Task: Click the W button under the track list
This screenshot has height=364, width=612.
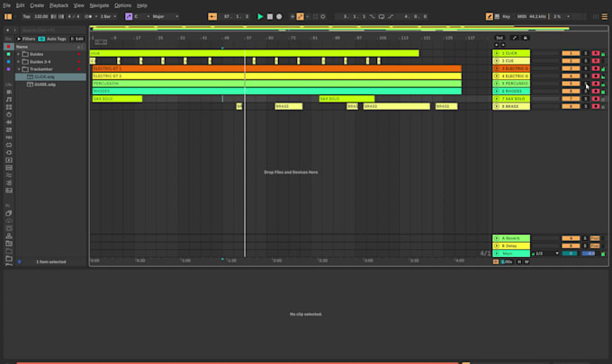Action: tap(526, 262)
